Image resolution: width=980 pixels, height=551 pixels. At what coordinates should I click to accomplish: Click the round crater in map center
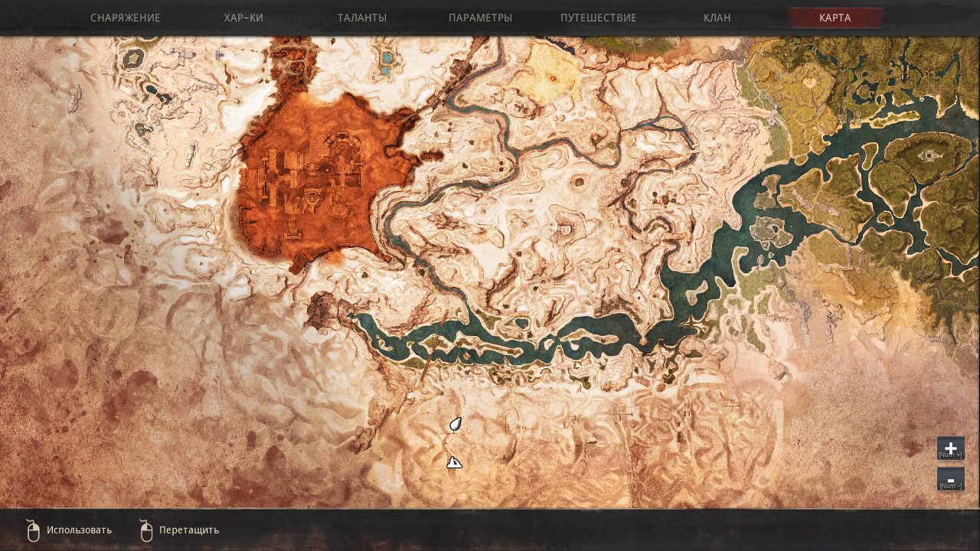[x=578, y=182]
